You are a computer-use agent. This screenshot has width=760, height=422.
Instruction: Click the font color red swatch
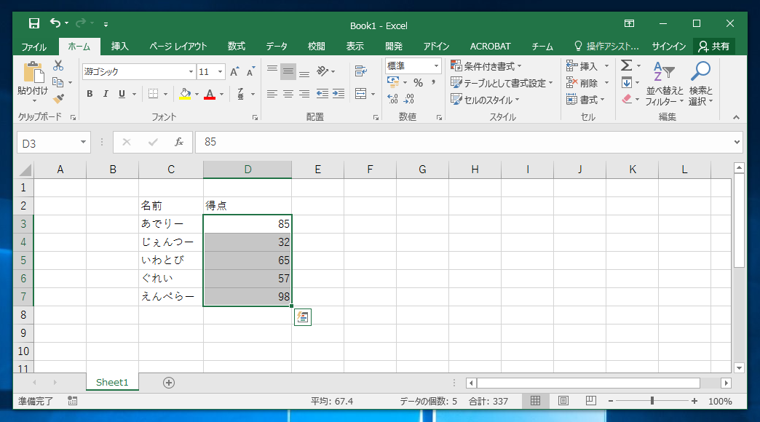click(x=210, y=95)
